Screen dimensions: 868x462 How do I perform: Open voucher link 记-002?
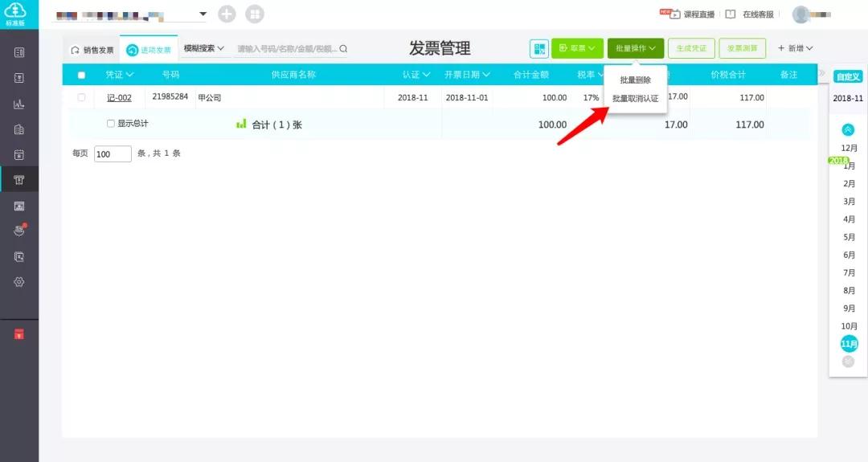119,97
